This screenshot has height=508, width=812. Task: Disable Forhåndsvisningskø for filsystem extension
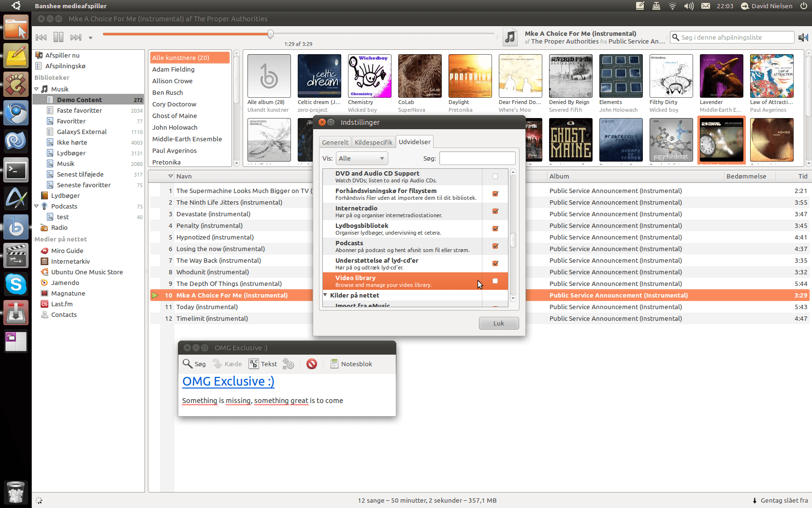495,194
